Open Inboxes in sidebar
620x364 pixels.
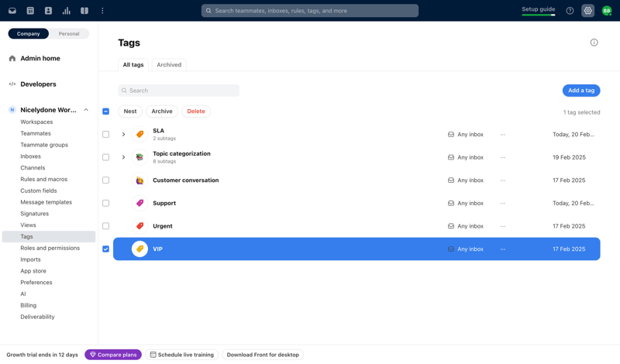pyautogui.click(x=30, y=156)
